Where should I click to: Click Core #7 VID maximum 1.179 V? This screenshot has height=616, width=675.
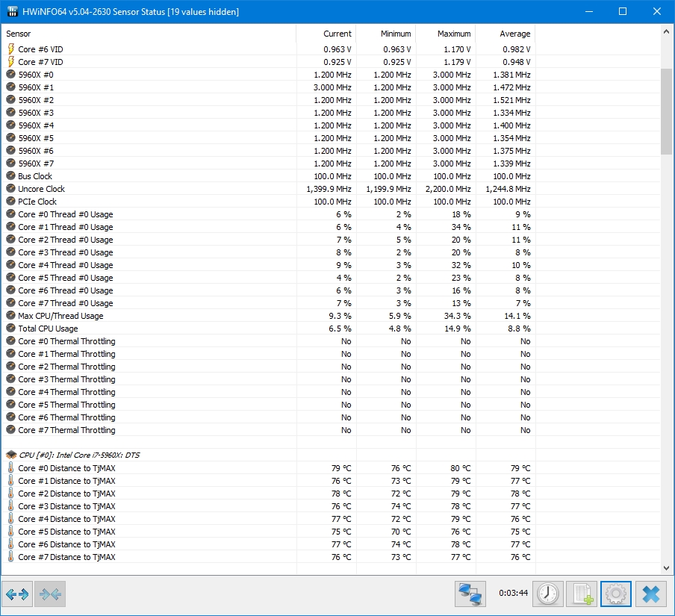(x=457, y=62)
